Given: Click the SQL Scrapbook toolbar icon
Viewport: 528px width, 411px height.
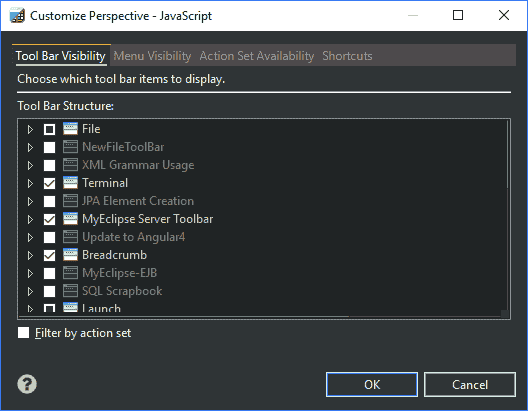Looking at the screenshot, I should point(70,291).
